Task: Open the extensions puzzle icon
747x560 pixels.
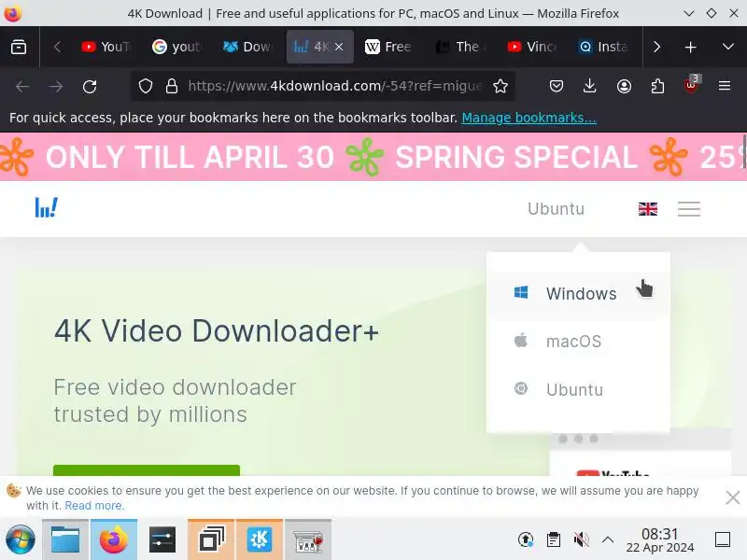Action: (657, 86)
